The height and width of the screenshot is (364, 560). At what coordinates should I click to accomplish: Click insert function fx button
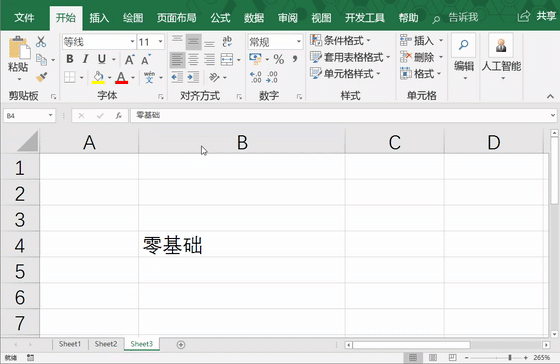click(119, 115)
